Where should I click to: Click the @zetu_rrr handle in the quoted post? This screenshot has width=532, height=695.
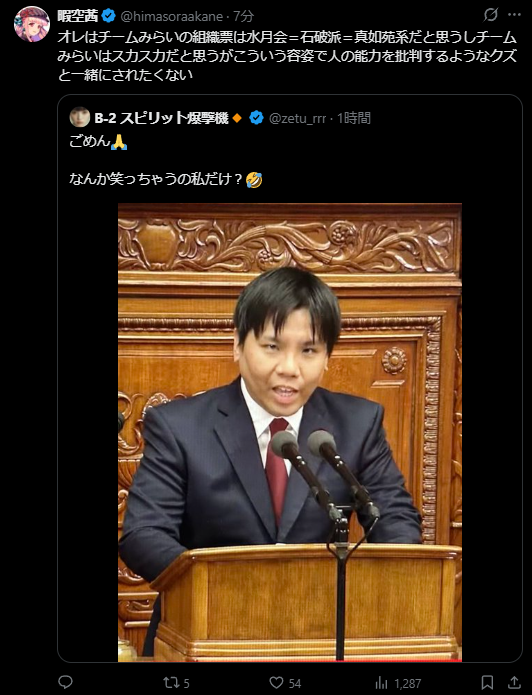tap(297, 119)
